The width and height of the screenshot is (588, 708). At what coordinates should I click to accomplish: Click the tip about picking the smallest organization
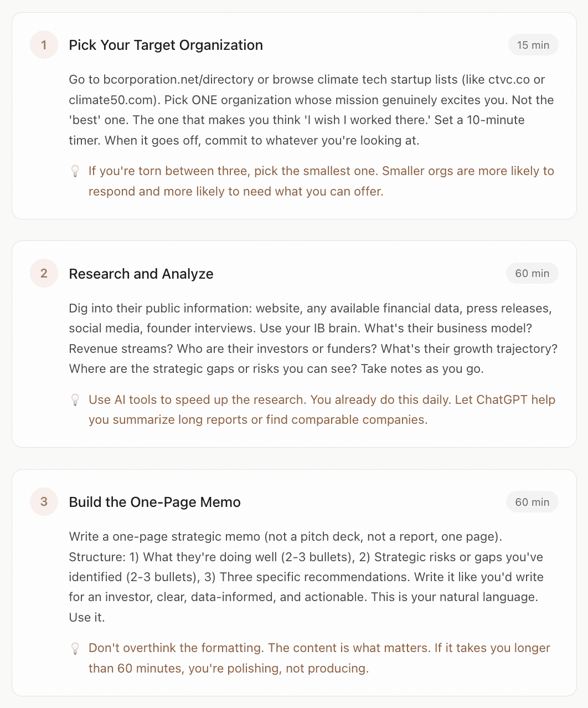(321, 181)
